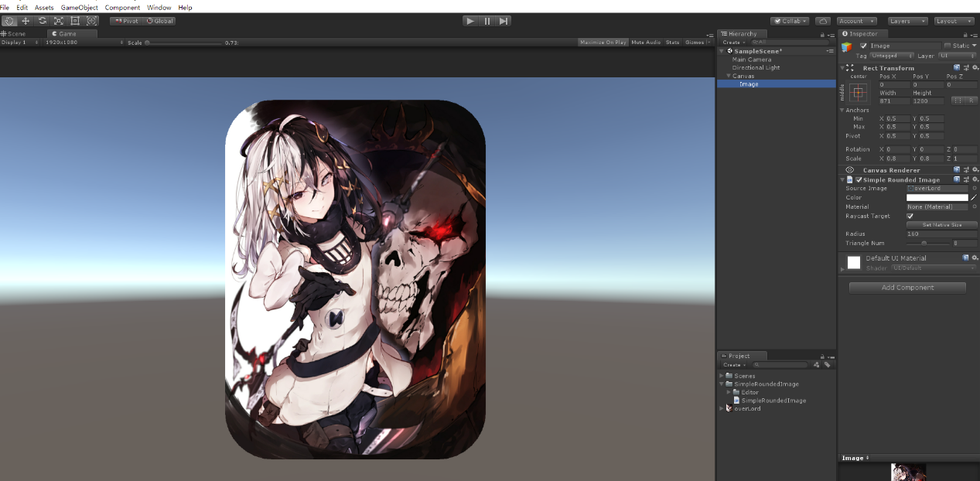This screenshot has width=980, height=481.
Task: Open the Gizmos dropdown
Action: click(698, 43)
